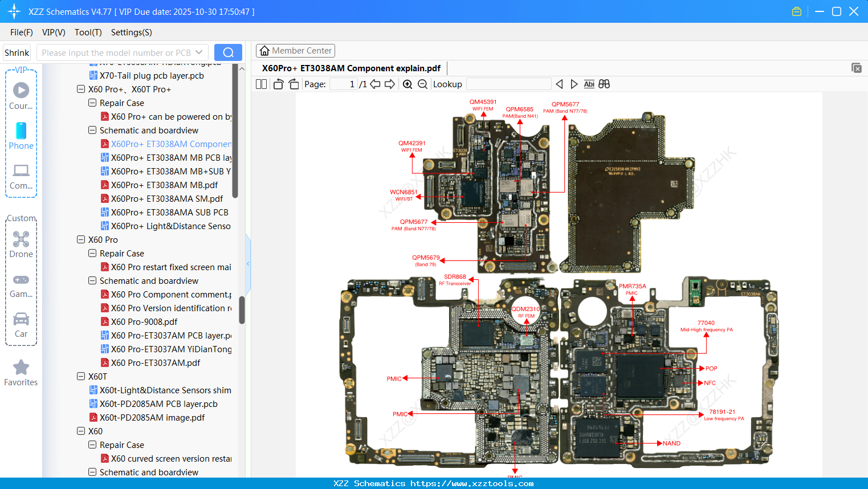Toggle the binoculars full search mode
This screenshot has height=489, width=868.
(604, 84)
